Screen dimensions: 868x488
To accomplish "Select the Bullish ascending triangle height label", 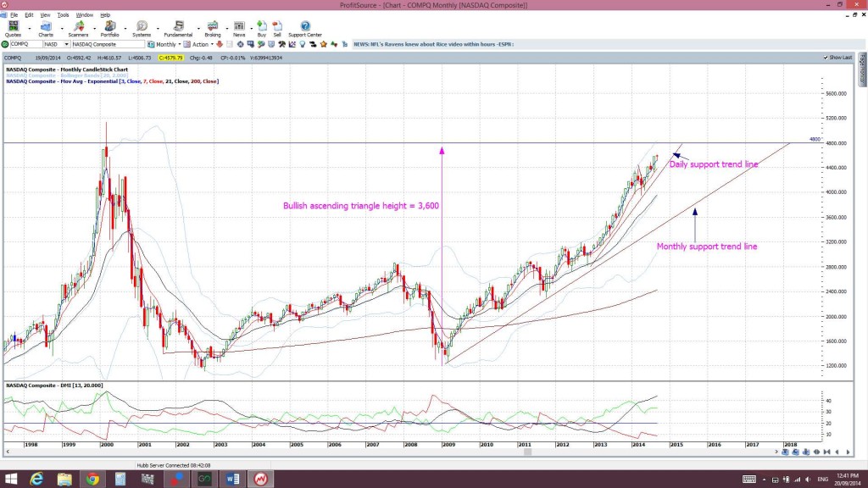I will pos(361,206).
